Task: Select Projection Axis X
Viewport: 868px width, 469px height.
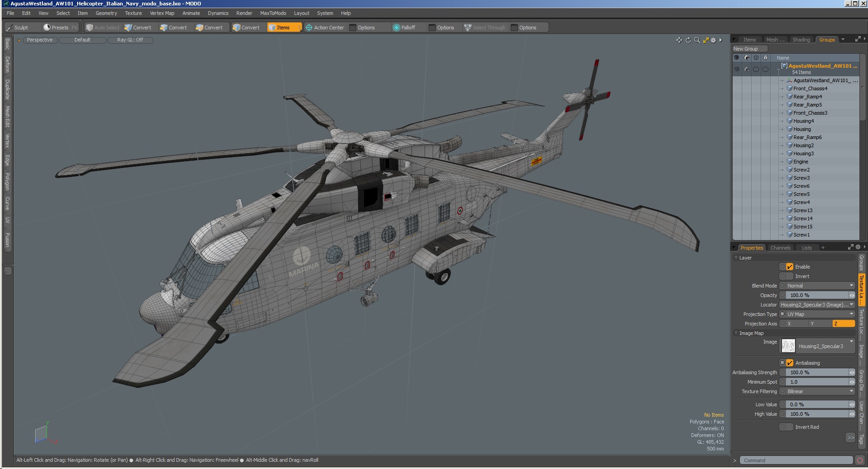Action: tap(797, 324)
